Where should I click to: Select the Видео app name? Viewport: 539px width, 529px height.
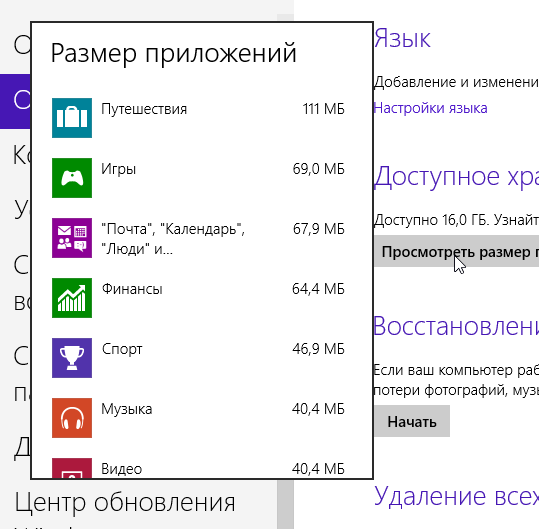tap(122, 469)
